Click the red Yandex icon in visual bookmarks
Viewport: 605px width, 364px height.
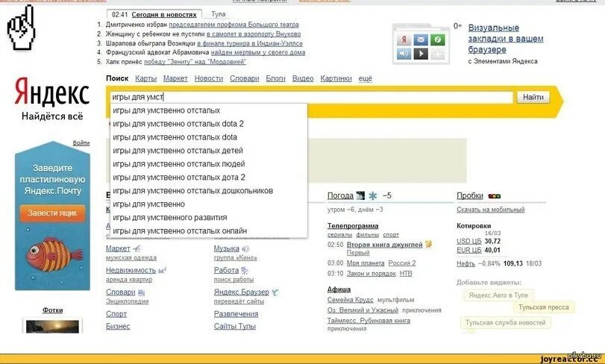[404, 40]
